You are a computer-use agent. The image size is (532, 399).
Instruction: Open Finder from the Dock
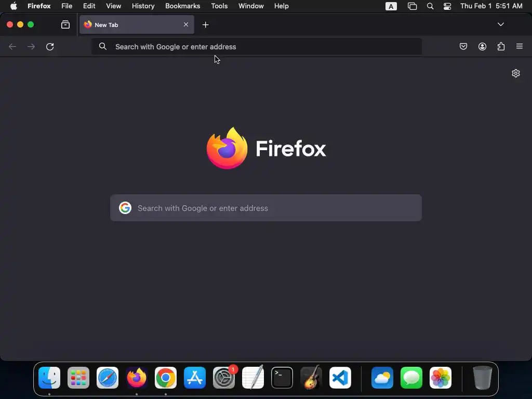coord(49,378)
